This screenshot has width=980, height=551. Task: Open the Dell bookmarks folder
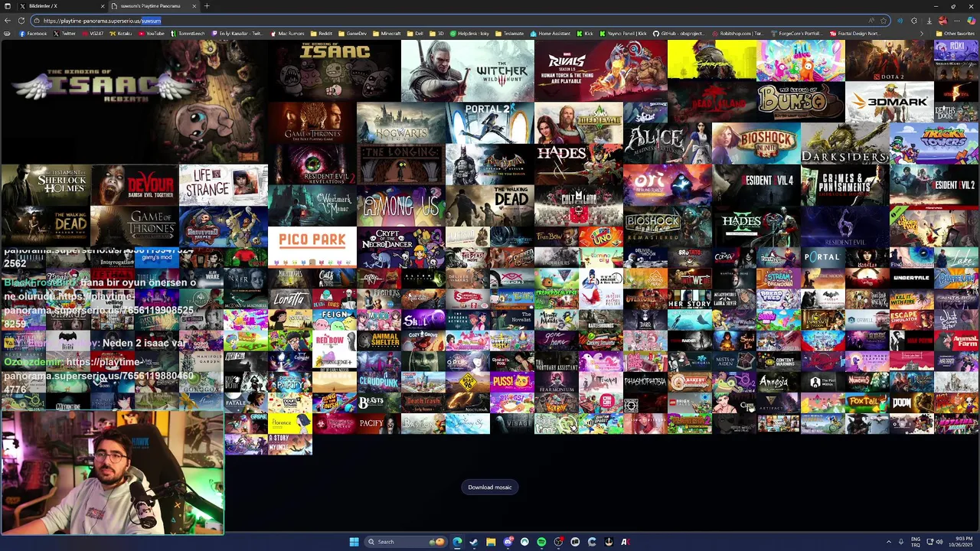[x=415, y=34]
